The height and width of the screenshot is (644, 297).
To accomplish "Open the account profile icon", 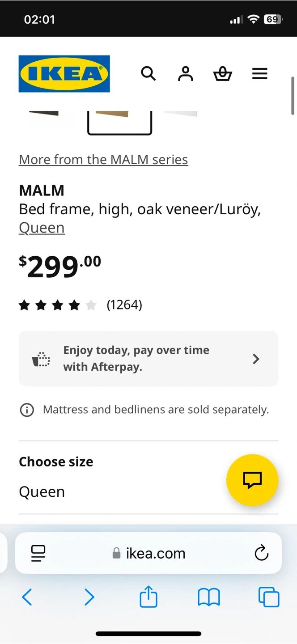I will click(185, 74).
